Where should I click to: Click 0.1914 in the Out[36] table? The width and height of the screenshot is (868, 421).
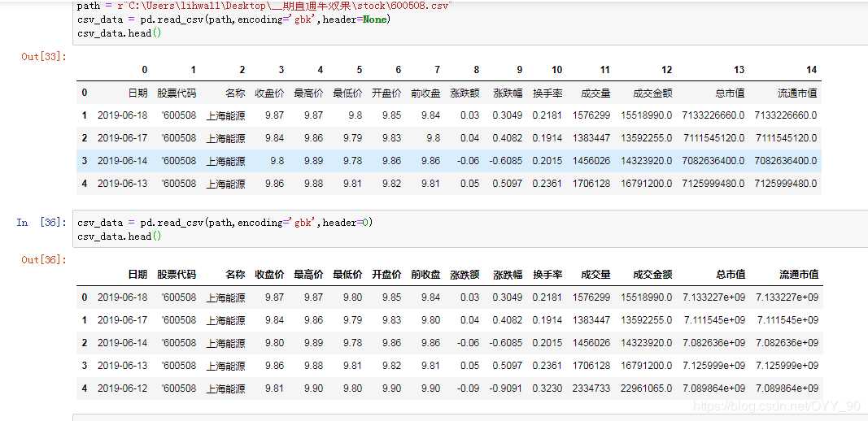point(547,319)
